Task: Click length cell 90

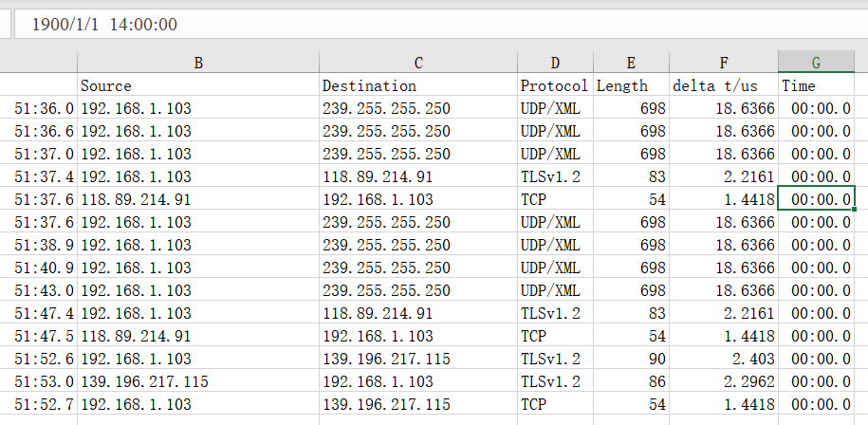Action: tap(631, 360)
